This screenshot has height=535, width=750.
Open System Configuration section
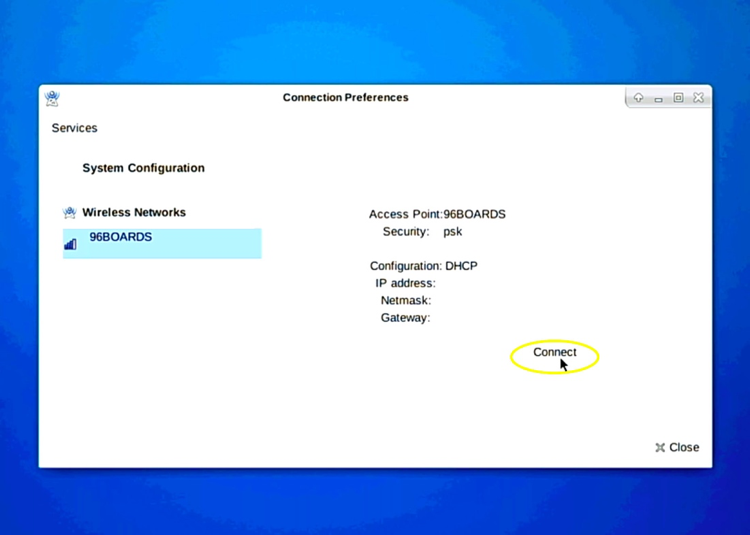coord(143,168)
